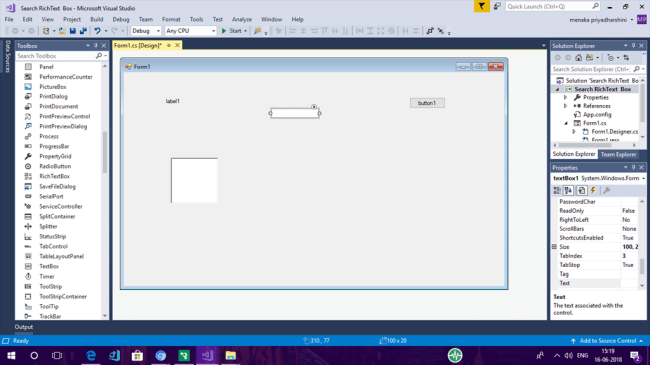Open the Start button dropdown arrow
Image resolution: width=650 pixels, height=365 pixels.
(x=245, y=31)
